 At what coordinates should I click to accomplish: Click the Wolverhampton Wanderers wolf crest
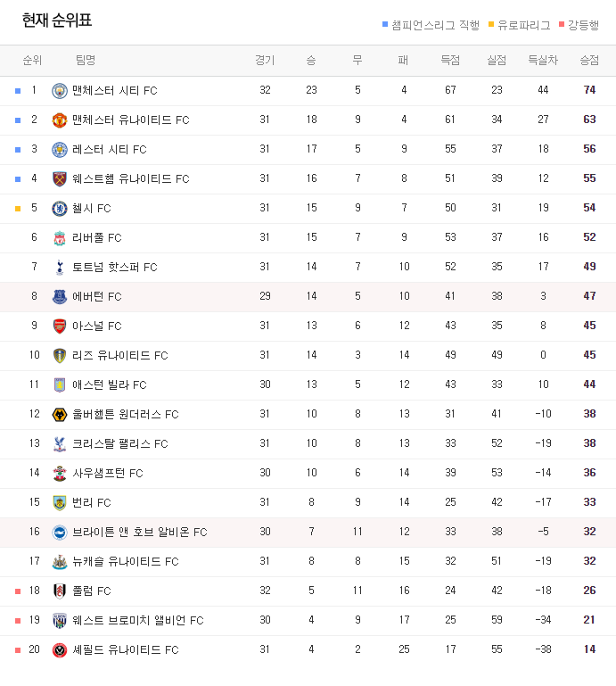60,414
